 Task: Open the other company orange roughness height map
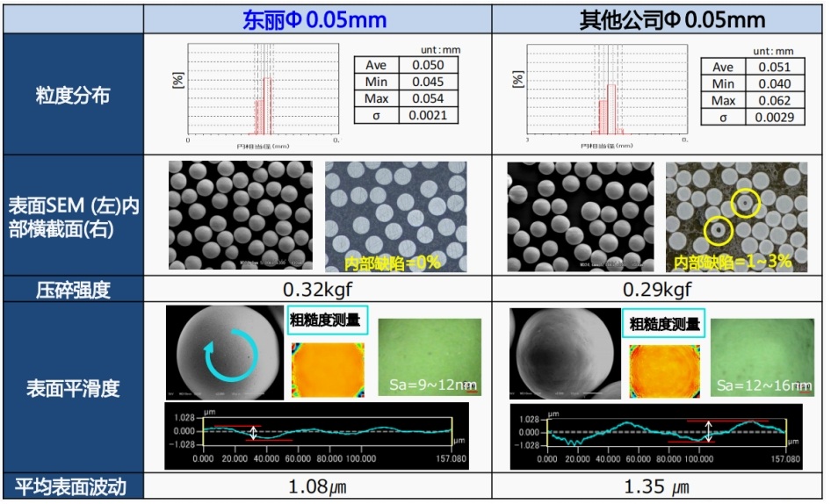(x=665, y=371)
